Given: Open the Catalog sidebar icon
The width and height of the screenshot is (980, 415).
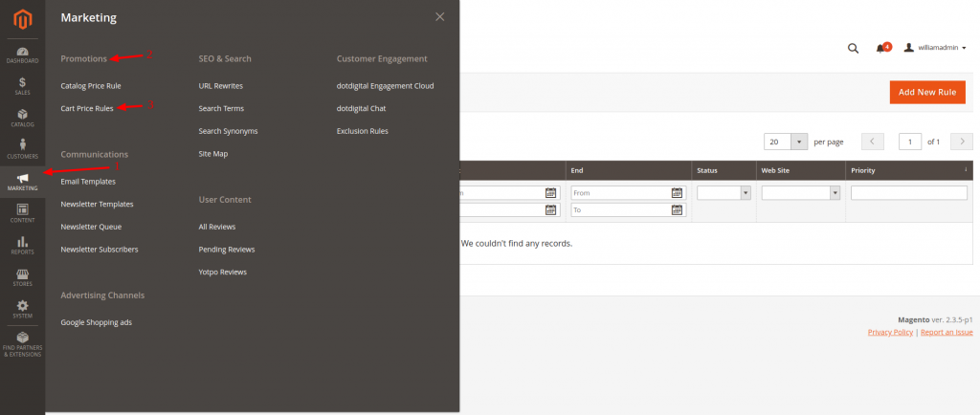Looking at the screenshot, I should [22, 118].
